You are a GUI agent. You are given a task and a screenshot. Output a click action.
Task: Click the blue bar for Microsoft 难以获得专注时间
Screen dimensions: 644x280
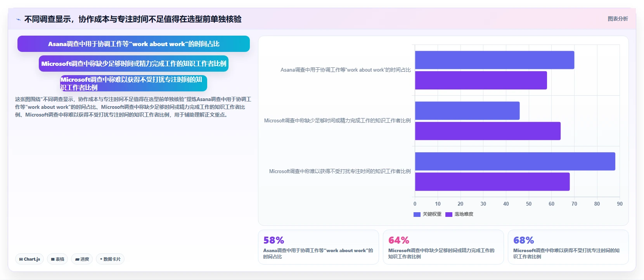pyautogui.click(x=515, y=161)
